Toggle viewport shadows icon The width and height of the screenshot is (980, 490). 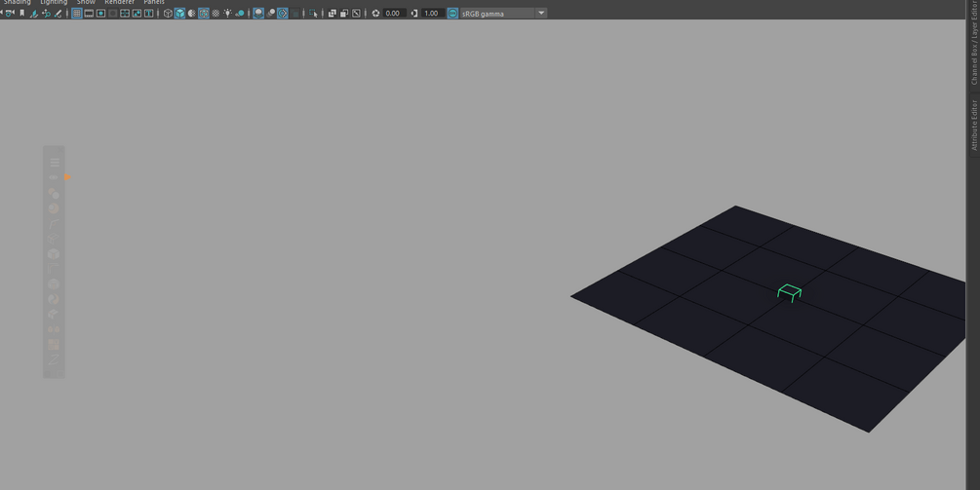coord(239,13)
